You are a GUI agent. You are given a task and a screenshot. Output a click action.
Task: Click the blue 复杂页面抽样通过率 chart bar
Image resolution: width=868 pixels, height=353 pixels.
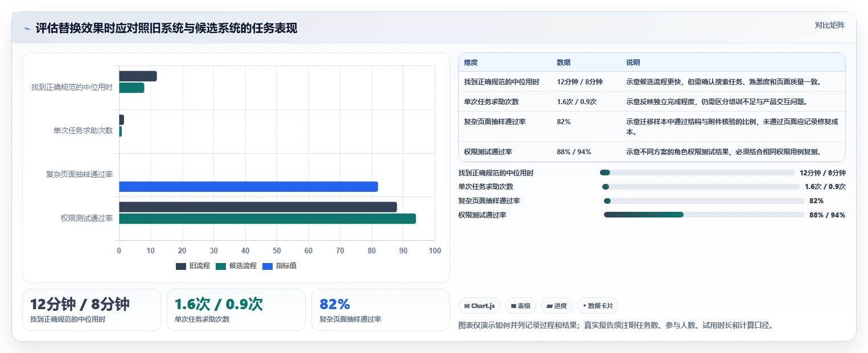coord(248,187)
